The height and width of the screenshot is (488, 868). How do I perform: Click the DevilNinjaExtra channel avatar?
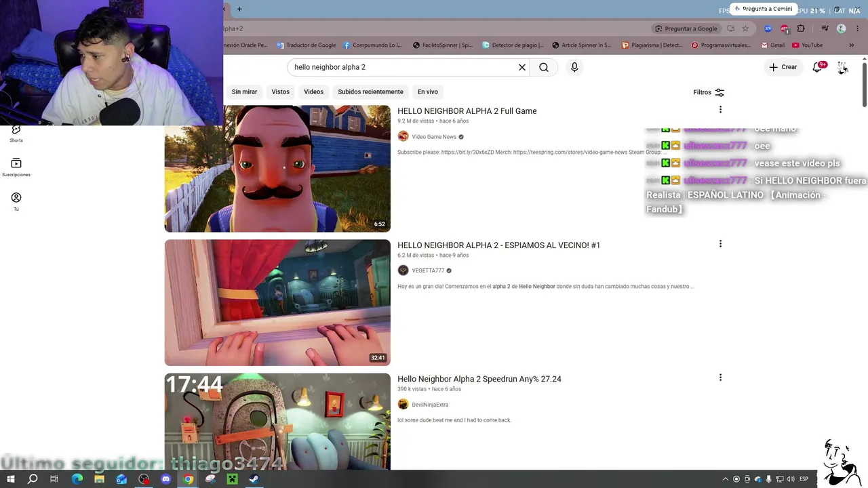click(403, 405)
